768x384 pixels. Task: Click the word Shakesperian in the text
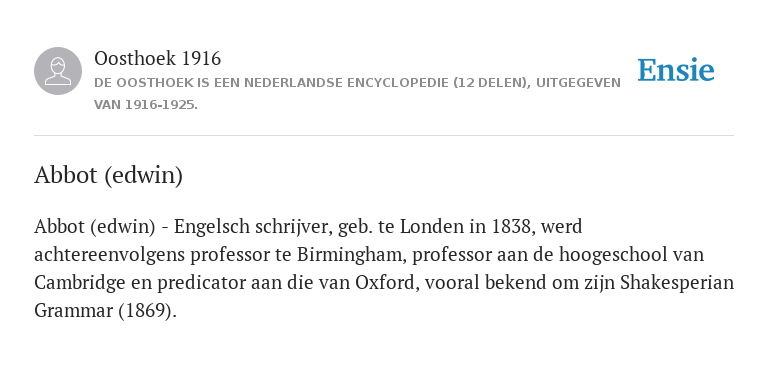(x=677, y=283)
